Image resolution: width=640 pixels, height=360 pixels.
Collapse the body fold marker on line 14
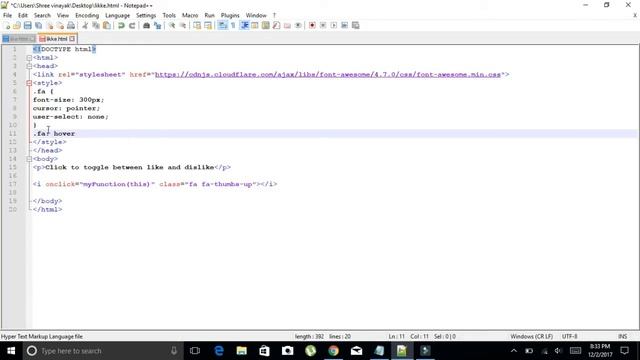(x=29, y=159)
